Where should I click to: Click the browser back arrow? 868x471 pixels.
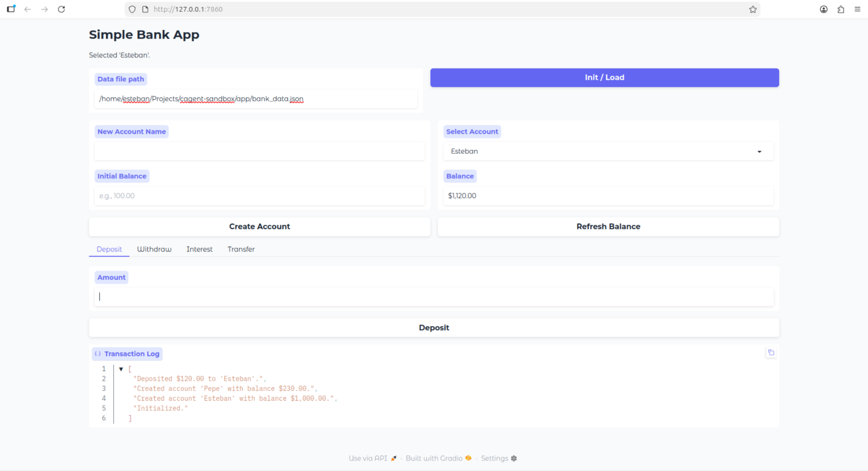(x=28, y=9)
